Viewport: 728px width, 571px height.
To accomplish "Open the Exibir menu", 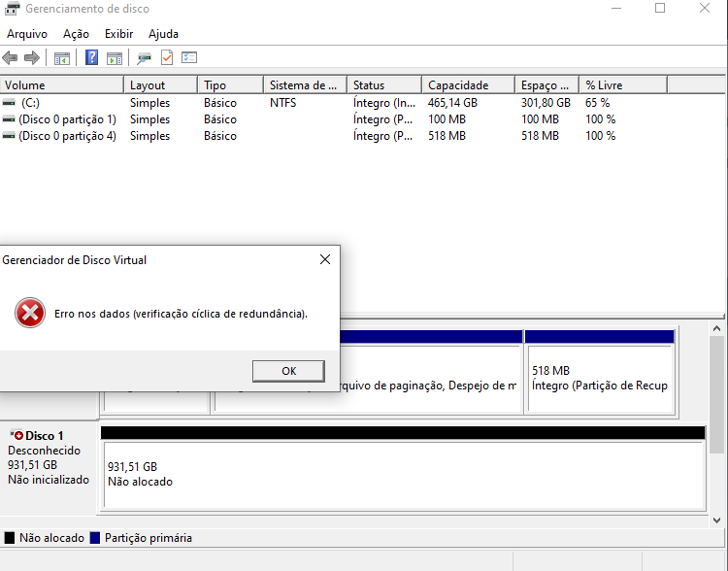I will pyautogui.click(x=118, y=34).
